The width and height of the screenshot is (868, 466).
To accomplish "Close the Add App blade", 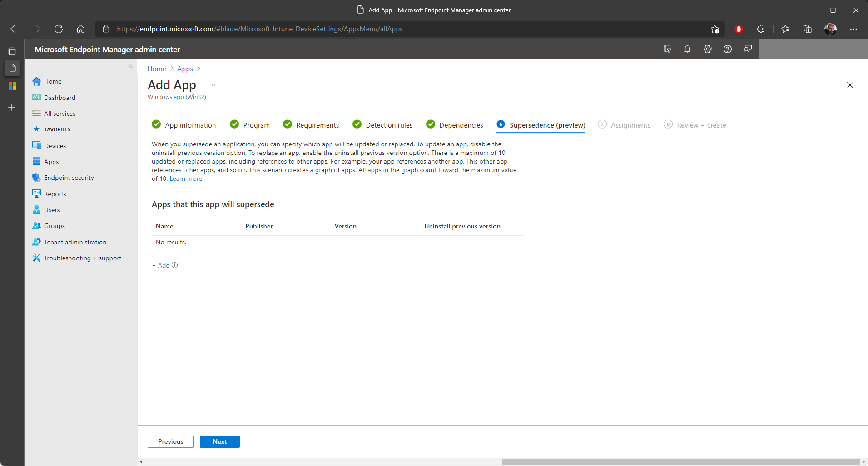I will tap(850, 85).
